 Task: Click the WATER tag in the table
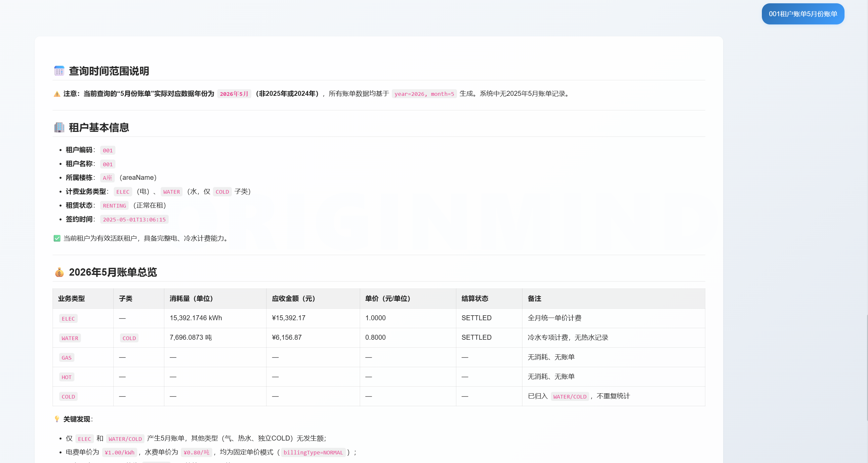pos(70,338)
